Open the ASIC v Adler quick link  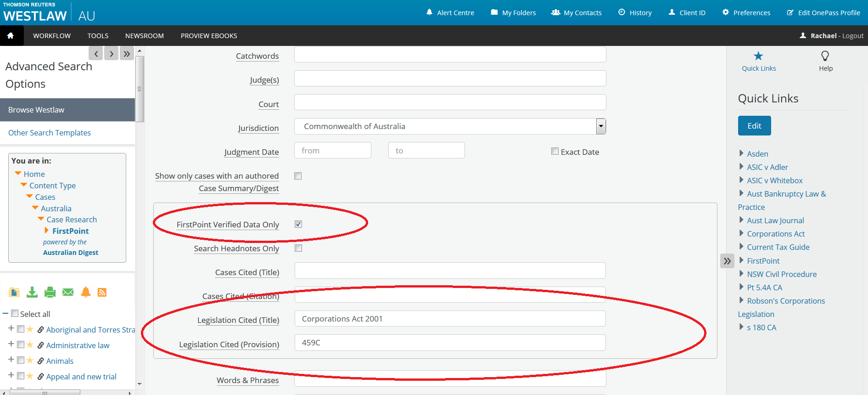click(767, 167)
